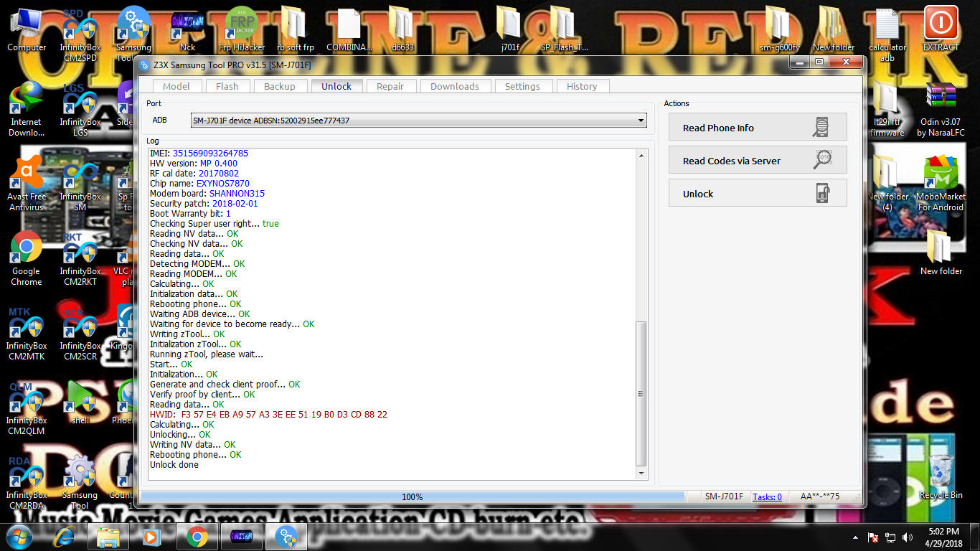The width and height of the screenshot is (980, 551).
Task: Open InfinityBox CM2MTK shortcut
Action: tap(27, 333)
